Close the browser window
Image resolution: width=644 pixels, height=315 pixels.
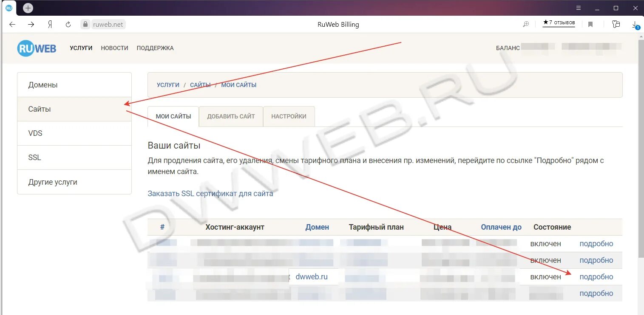[x=635, y=8]
